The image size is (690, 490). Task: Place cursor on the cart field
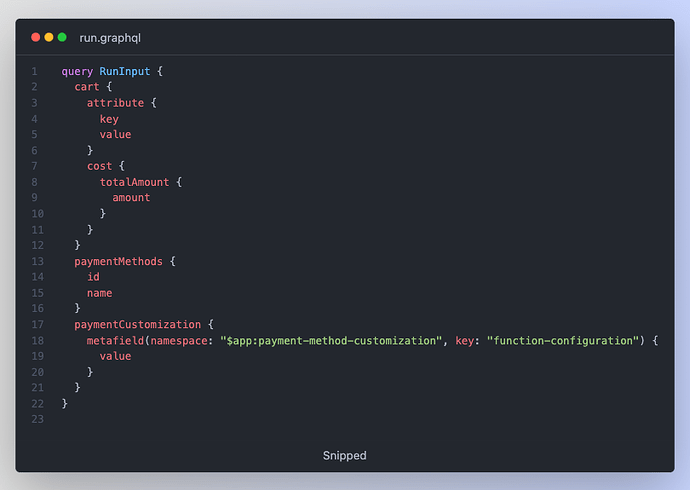coord(86,87)
